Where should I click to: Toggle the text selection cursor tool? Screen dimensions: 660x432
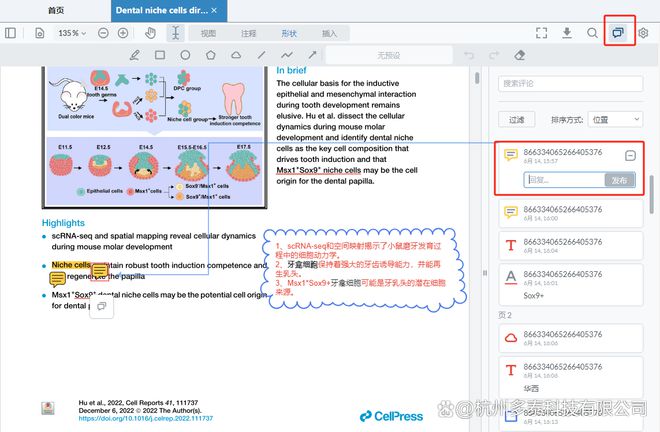[x=176, y=33]
